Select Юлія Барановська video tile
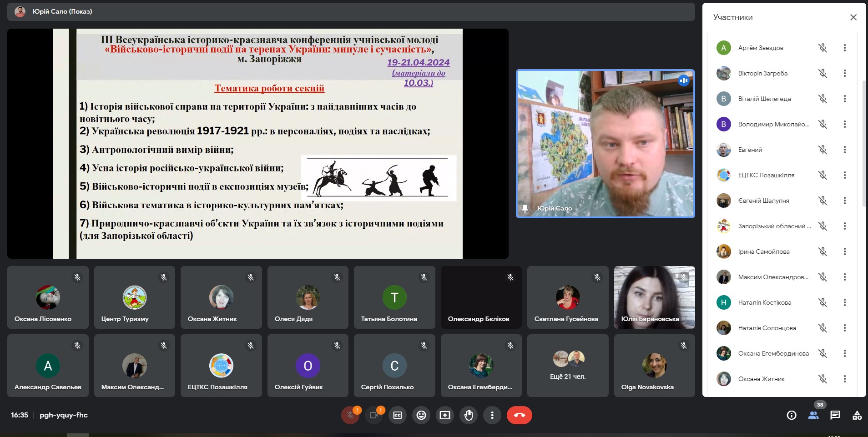This screenshot has width=868, height=437. tap(654, 297)
